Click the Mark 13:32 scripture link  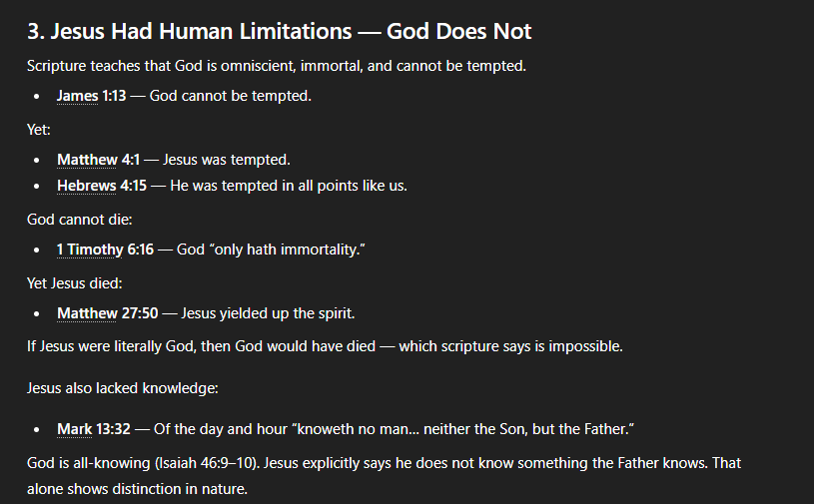pos(93,429)
